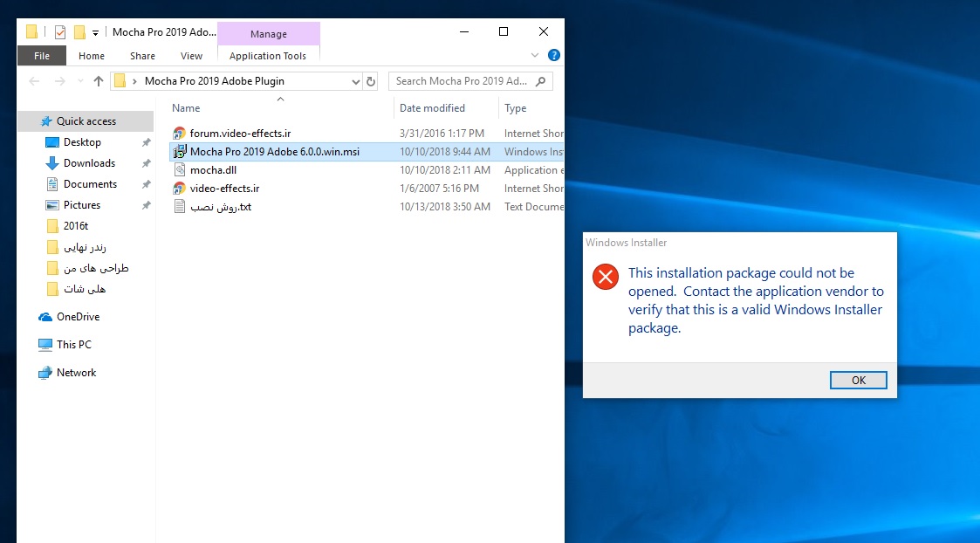
Task: Close the File Explorer window
Action: click(544, 32)
